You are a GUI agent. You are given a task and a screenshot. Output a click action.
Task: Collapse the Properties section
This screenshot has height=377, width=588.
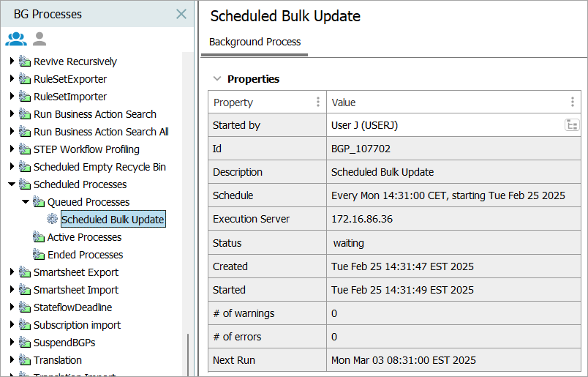pos(216,79)
